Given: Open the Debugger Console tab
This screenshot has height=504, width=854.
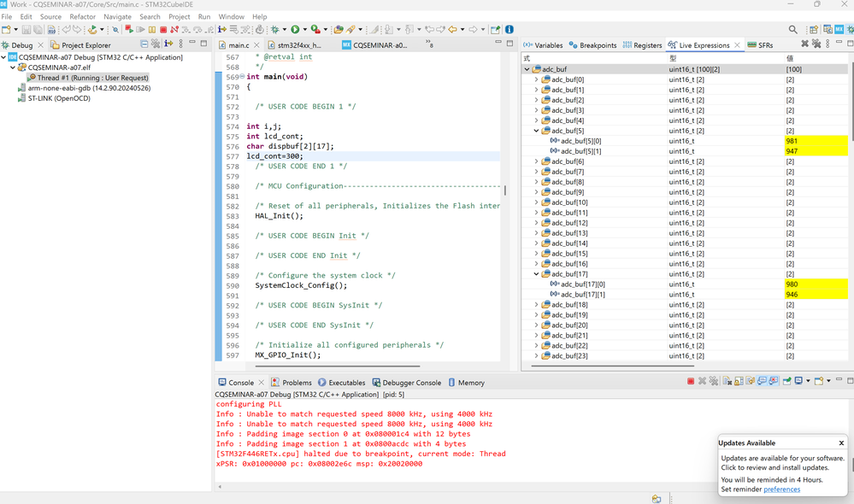Looking at the screenshot, I should pos(406,383).
